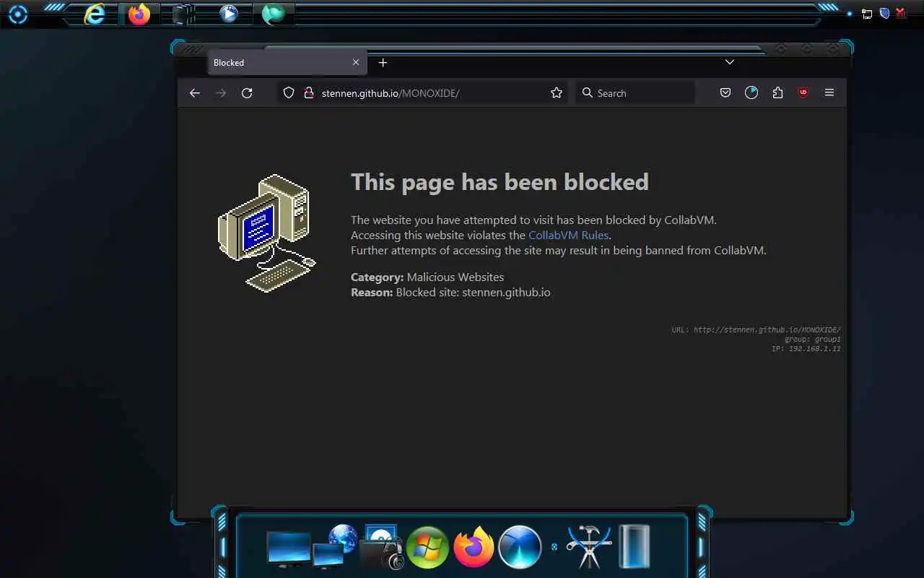924x578 pixels.
Task: Open the uBlock Origin extension icon
Action: (803, 92)
